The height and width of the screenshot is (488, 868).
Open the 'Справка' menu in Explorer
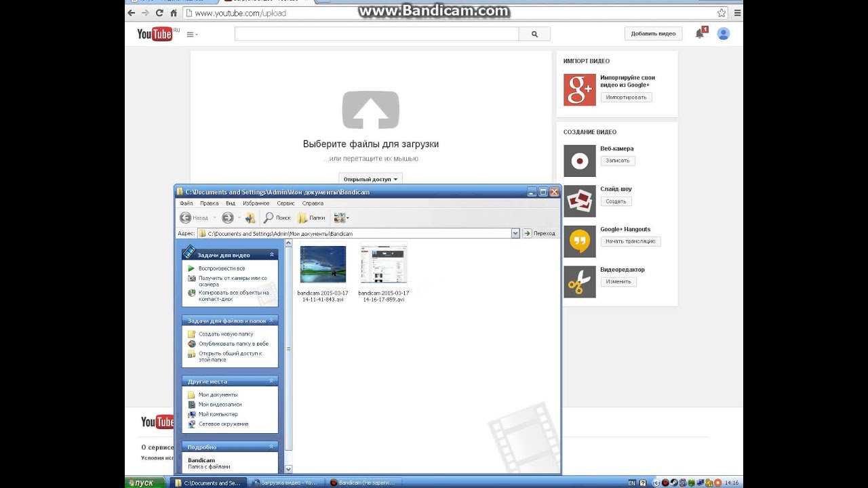(x=313, y=203)
